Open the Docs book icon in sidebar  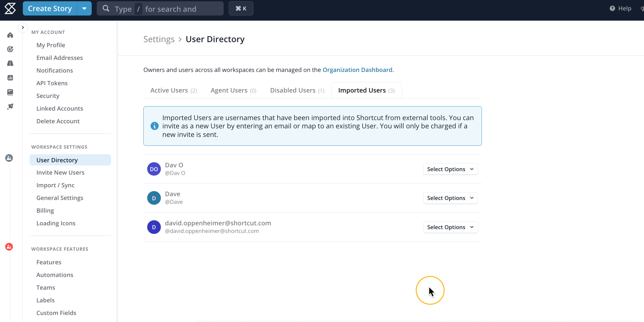[x=10, y=92]
